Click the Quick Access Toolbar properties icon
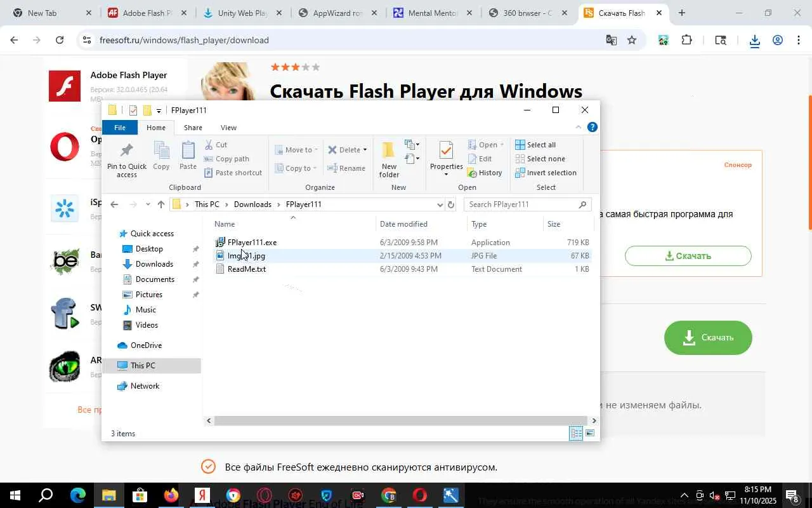The image size is (812, 508). pyautogui.click(x=133, y=110)
